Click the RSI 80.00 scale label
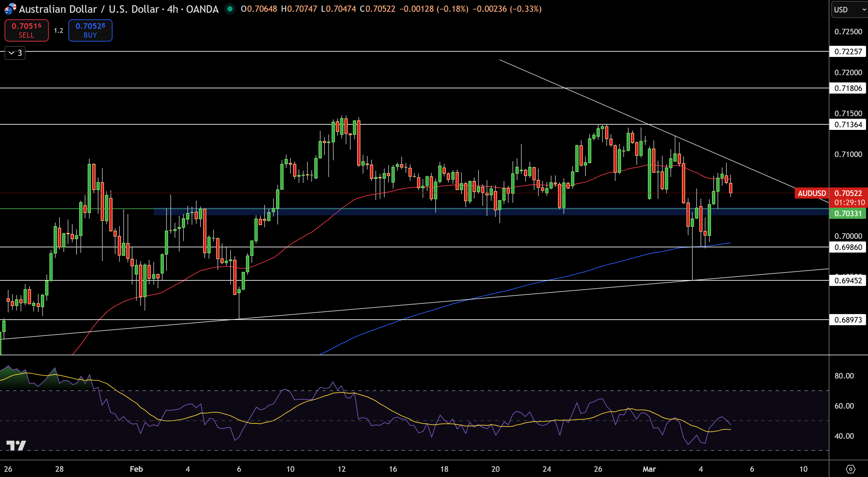This screenshot has width=868, height=477. (844, 376)
